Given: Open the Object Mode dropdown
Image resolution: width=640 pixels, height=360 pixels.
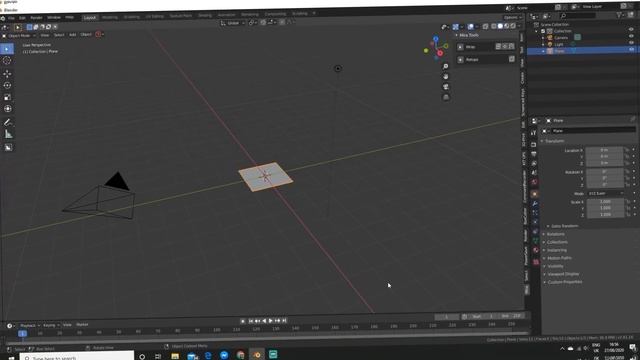Looking at the screenshot, I should pos(19,36).
